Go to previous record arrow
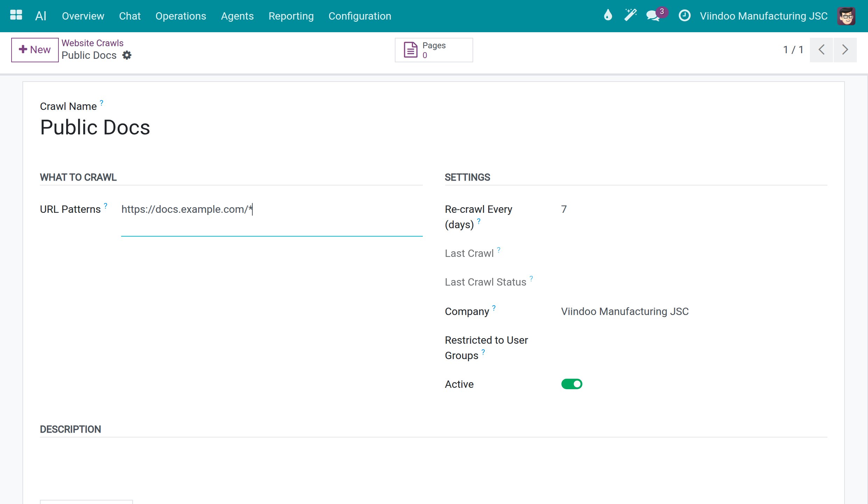The image size is (868, 504). (x=821, y=50)
